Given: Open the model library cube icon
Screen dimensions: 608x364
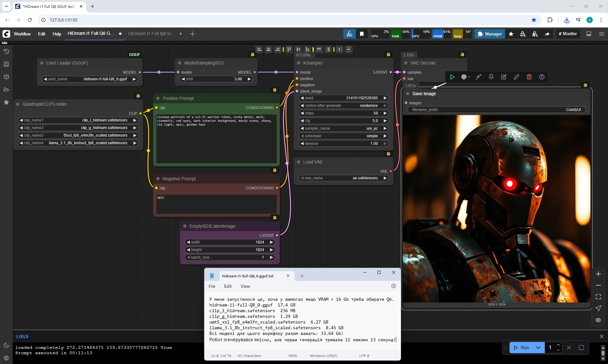Looking at the screenshot, I should (x=6, y=77).
